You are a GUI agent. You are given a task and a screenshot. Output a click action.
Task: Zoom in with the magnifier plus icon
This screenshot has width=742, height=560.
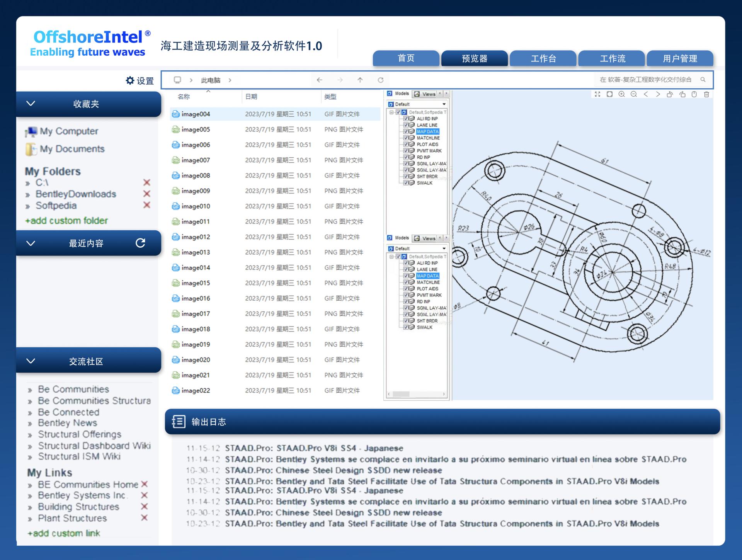621,94
